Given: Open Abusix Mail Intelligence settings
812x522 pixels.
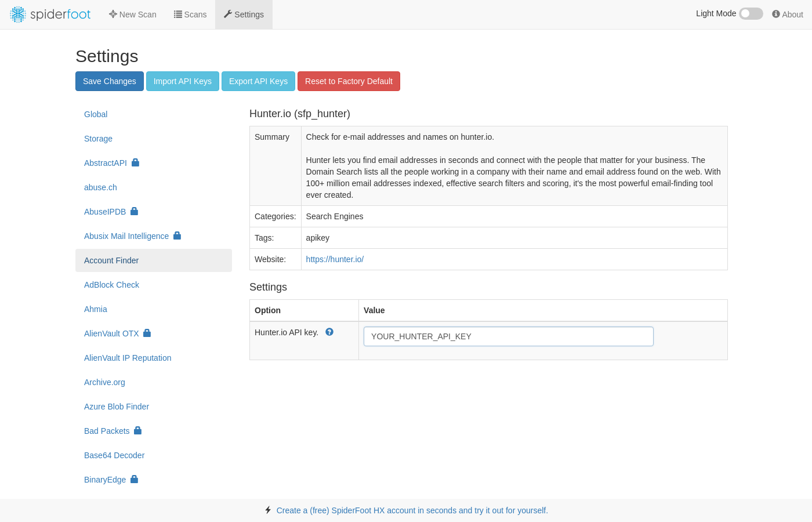Looking at the screenshot, I should coord(154,236).
